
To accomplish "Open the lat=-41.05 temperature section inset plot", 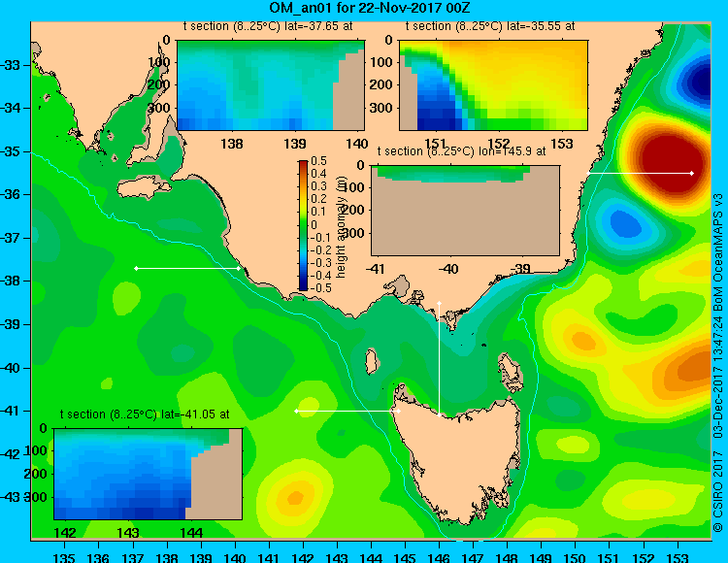I will [x=149, y=474].
